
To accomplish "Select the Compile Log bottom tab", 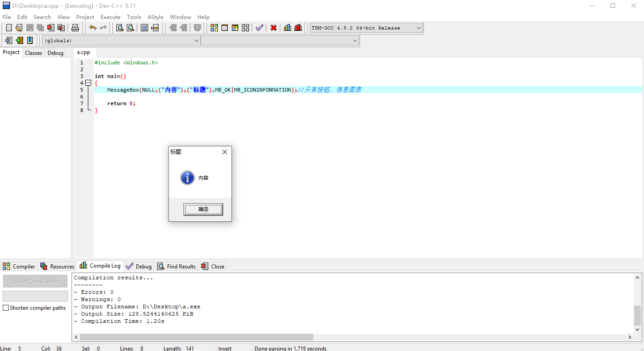I will [x=100, y=266].
